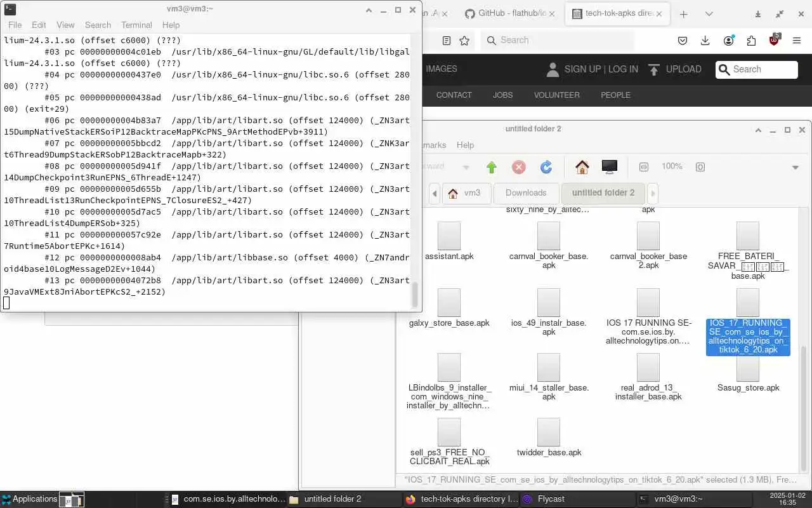Open the CONTACT link
Screen dimensions: 812x508
coord(454,95)
